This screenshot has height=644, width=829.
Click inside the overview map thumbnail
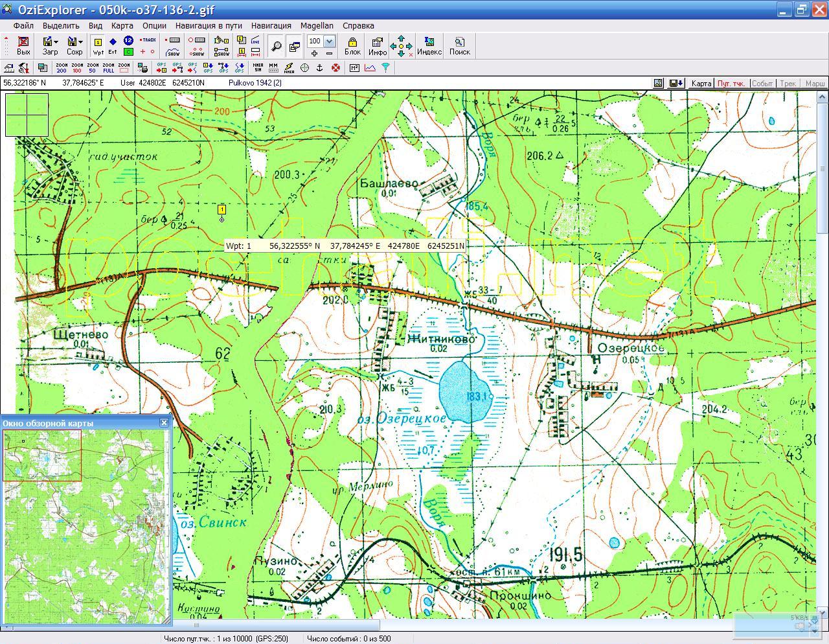tap(86, 526)
